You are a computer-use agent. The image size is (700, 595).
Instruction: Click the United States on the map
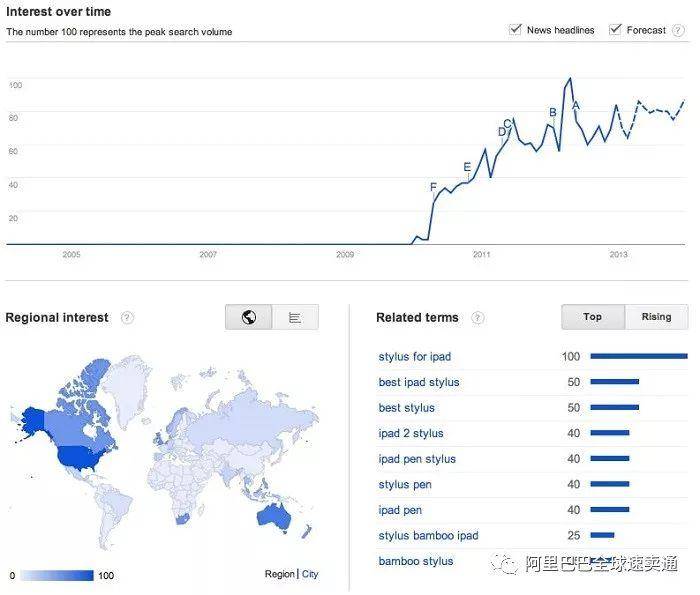click(82, 458)
